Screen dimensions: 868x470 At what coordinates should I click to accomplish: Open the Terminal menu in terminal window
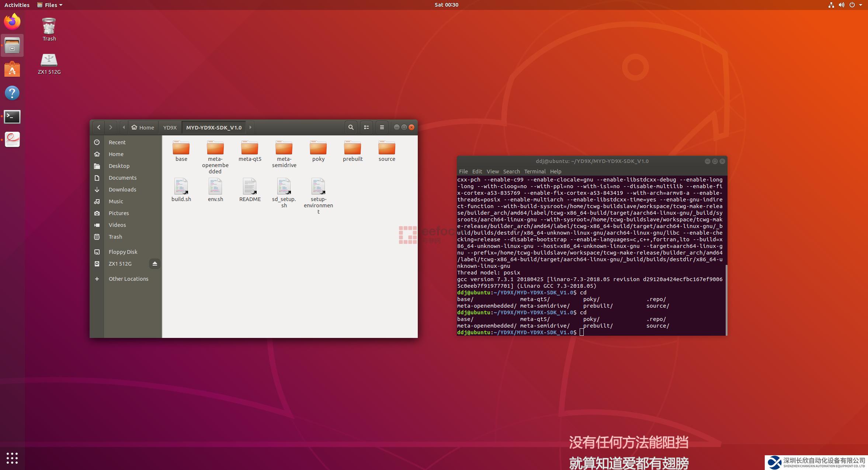click(x=535, y=172)
